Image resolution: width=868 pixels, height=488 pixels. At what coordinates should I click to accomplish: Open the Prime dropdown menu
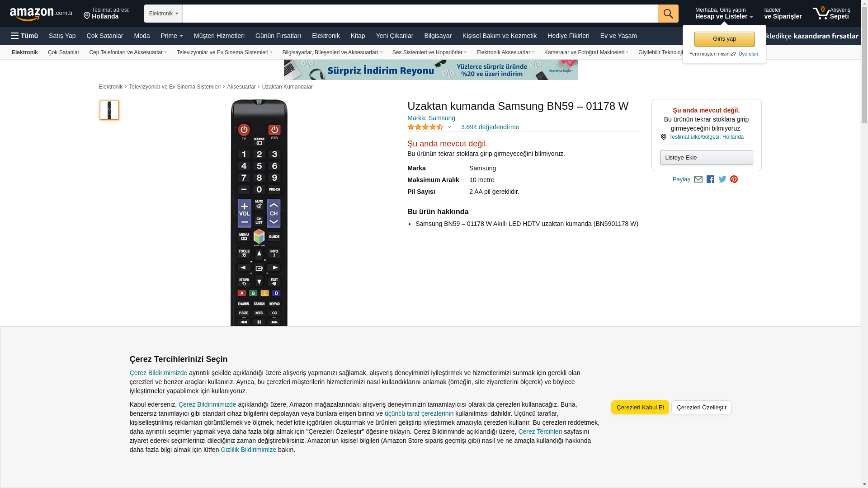point(172,36)
